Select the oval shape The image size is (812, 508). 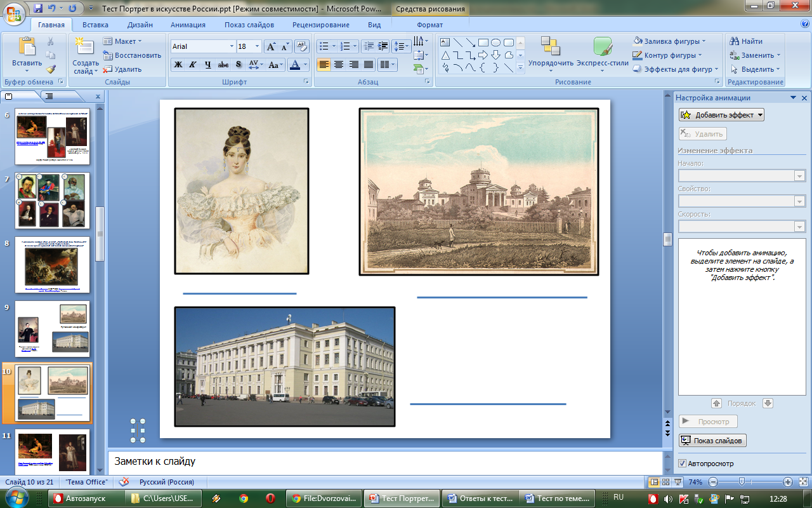(x=495, y=43)
